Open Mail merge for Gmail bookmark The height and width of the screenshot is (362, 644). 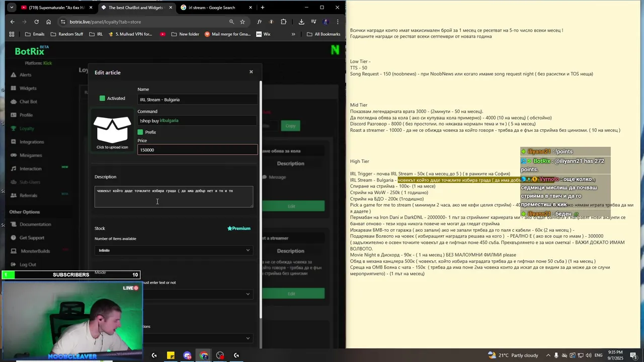[228, 34]
